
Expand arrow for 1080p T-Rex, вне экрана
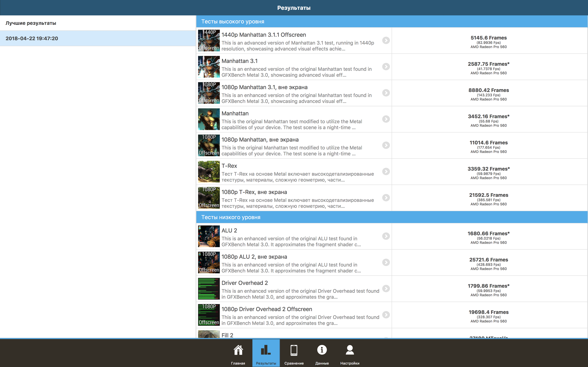tap(386, 197)
